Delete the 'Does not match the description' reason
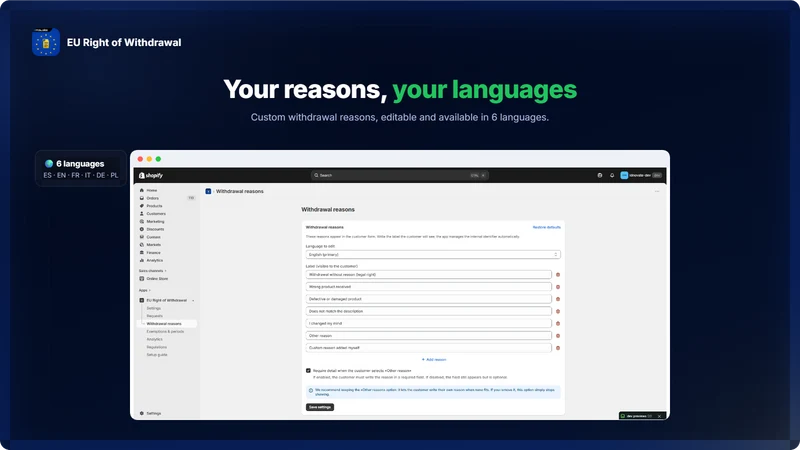The width and height of the screenshot is (800, 450). [x=558, y=311]
